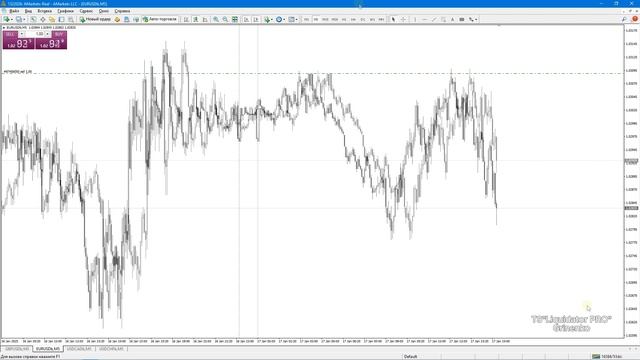Launch MetaEditor with the yellow diamond icon
The width and height of the screenshot is (640, 360).
pos(117,19)
